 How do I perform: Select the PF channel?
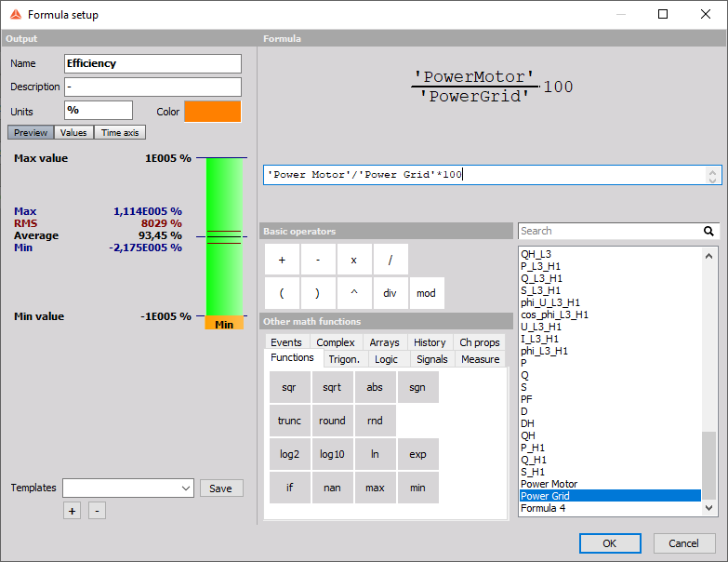[x=610, y=399]
